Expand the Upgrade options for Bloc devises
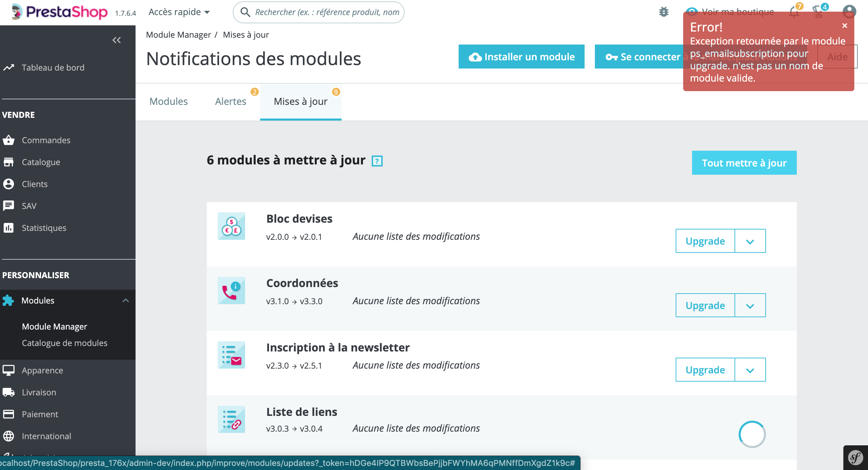The height and width of the screenshot is (470, 868). click(x=750, y=241)
